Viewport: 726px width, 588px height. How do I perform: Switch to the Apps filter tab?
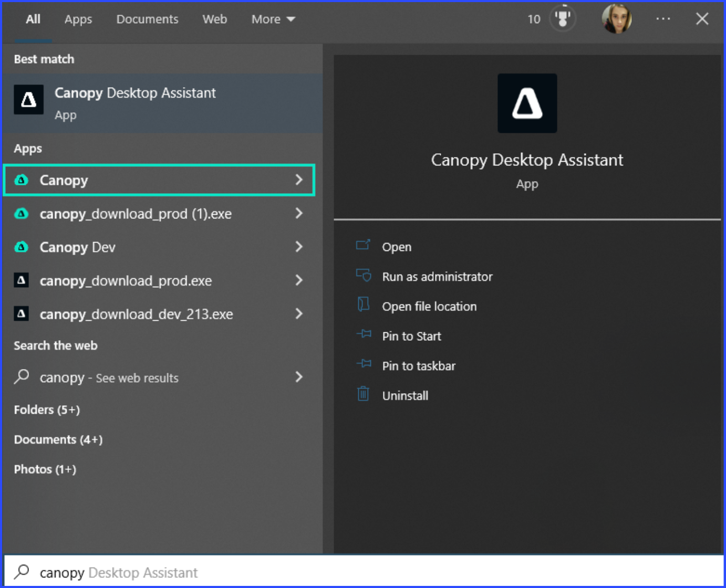78,19
